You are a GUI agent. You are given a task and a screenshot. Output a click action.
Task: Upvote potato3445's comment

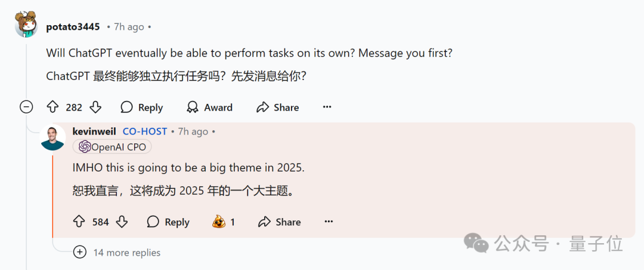[53, 108]
